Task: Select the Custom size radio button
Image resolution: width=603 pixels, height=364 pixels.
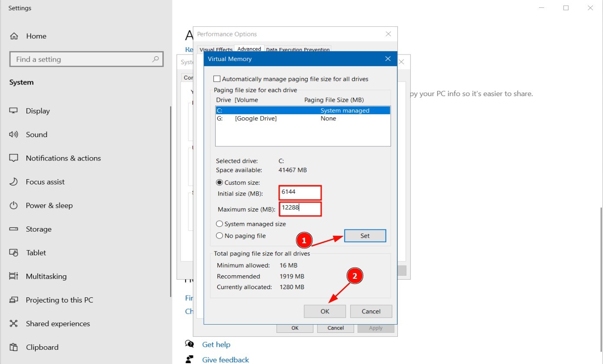Action: 219,183
